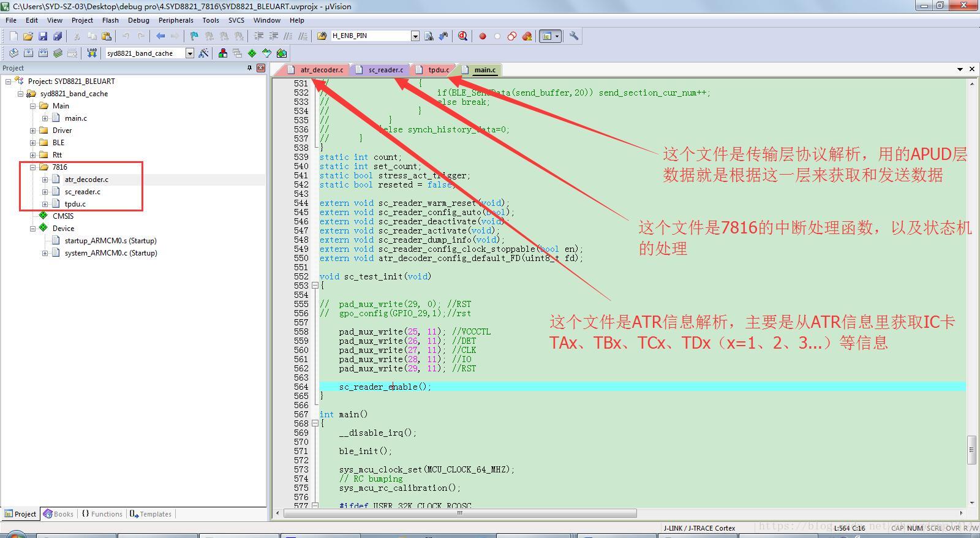The image size is (980, 538).
Task: Collapse the Main group in the tree
Action: coord(33,106)
